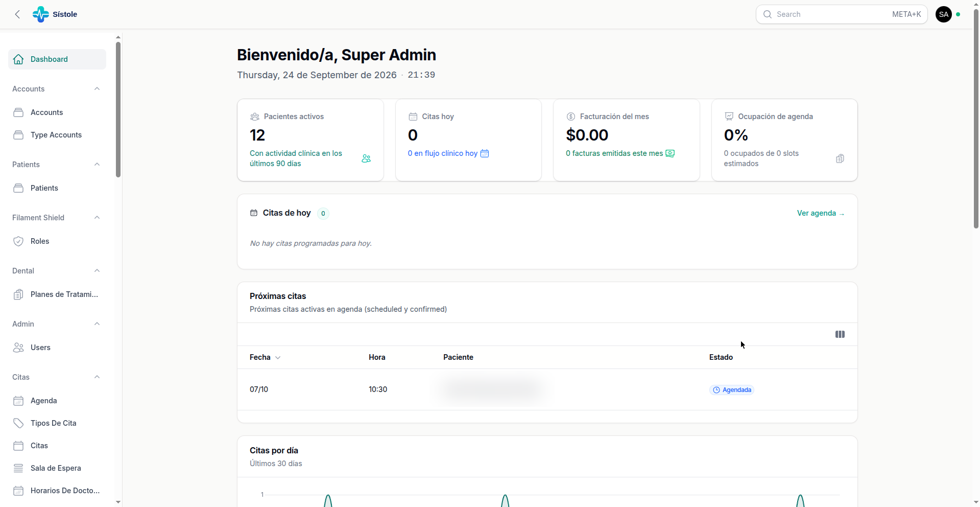Screen dimensions: 980x507
Task: Click the 07/10 date cell
Action: [259, 389]
